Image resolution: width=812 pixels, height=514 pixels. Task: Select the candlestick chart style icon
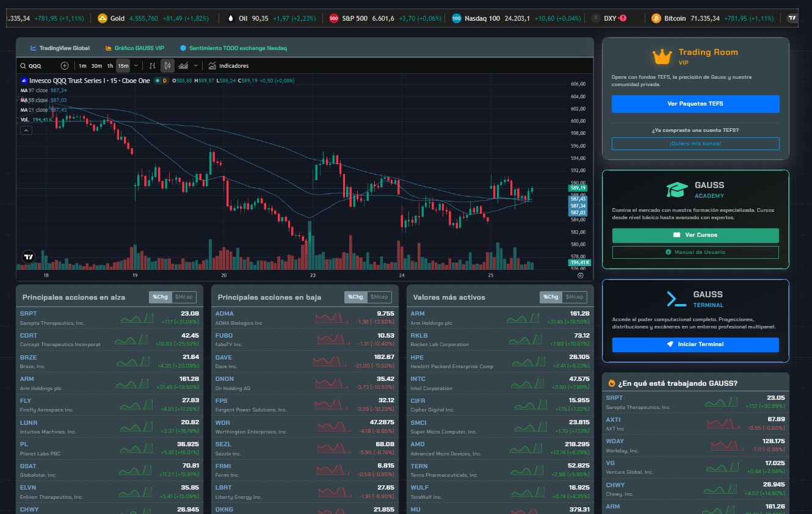[168, 66]
